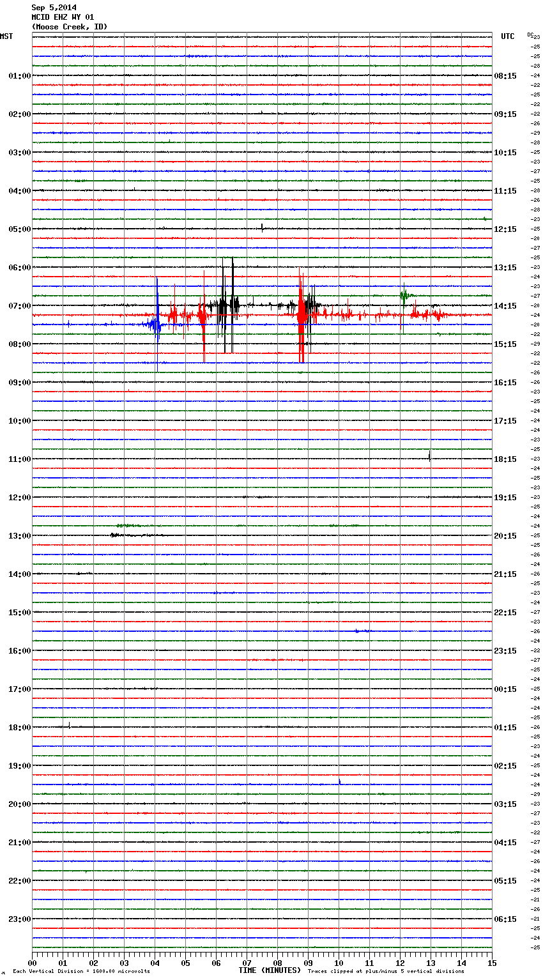Viewport: 543px width, 980px height.
Task: Select the UTC time label '06:15'
Action: (505, 919)
